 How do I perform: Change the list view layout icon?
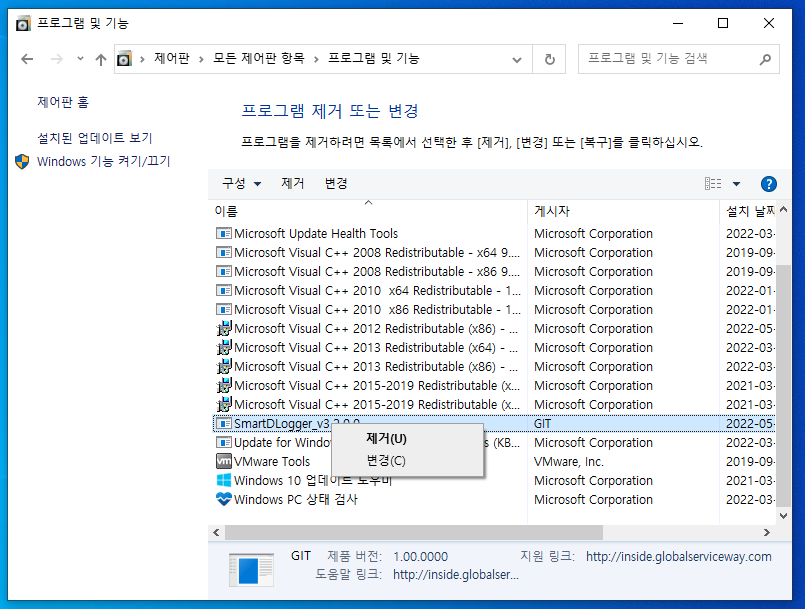pos(713,183)
